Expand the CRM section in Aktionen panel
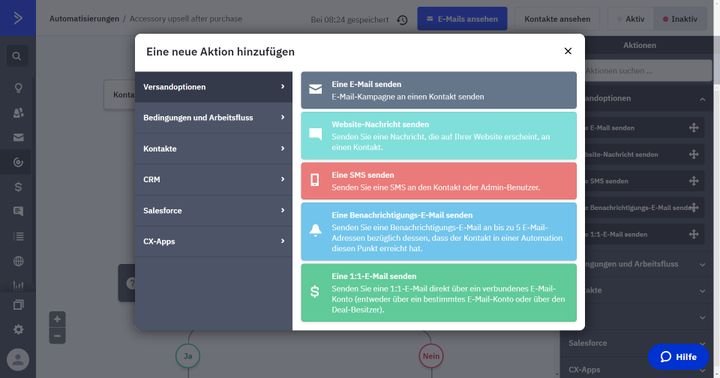 703,317
